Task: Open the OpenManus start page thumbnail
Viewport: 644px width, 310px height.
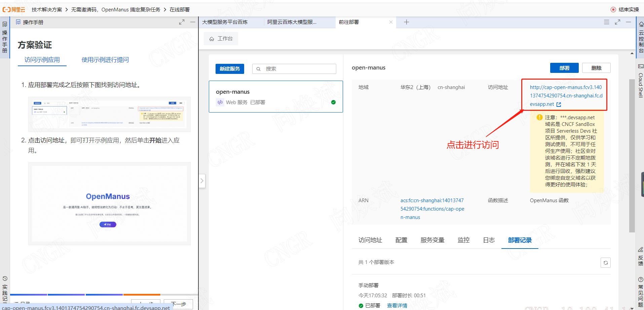Action: [x=109, y=204]
